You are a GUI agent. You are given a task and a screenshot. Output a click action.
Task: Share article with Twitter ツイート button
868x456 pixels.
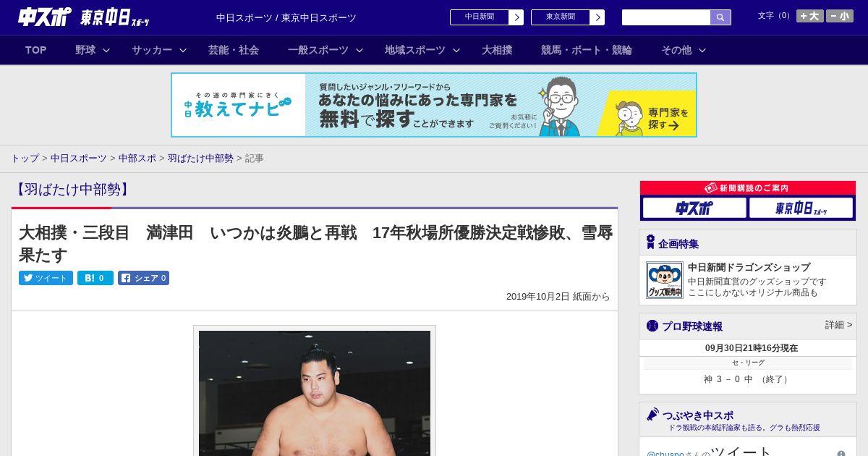point(46,278)
